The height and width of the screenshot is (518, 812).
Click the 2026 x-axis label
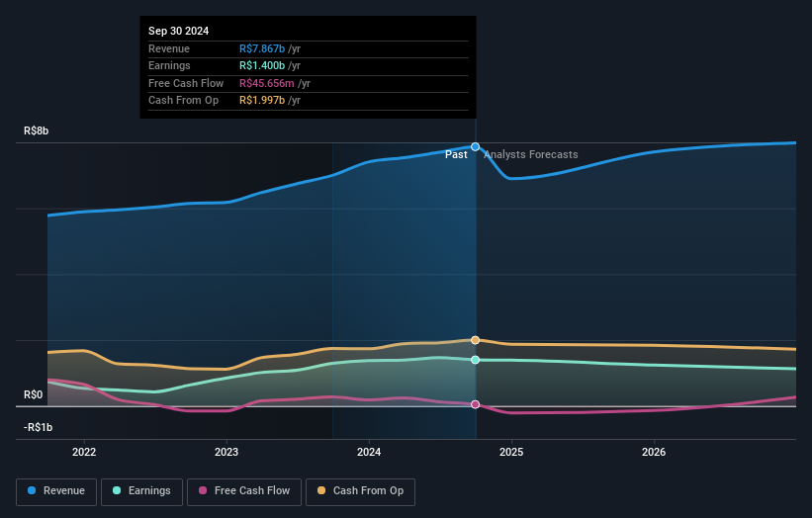point(654,452)
